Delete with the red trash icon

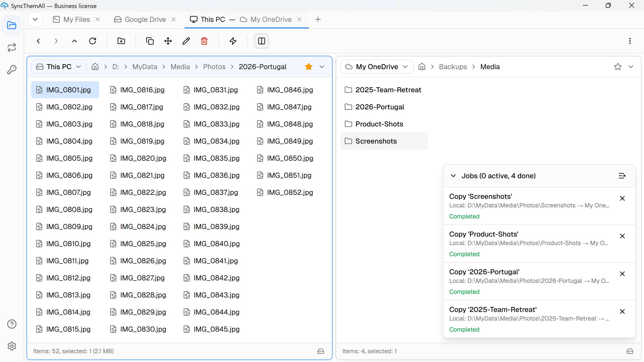click(x=204, y=41)
